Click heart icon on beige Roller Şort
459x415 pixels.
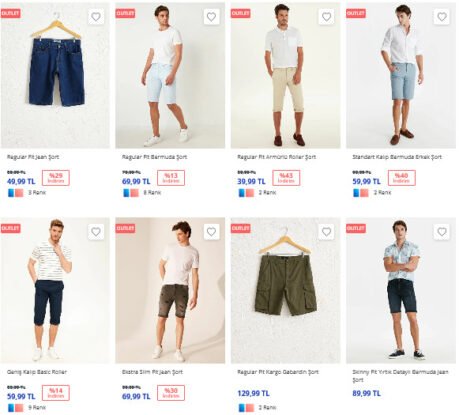click(326, 17)
